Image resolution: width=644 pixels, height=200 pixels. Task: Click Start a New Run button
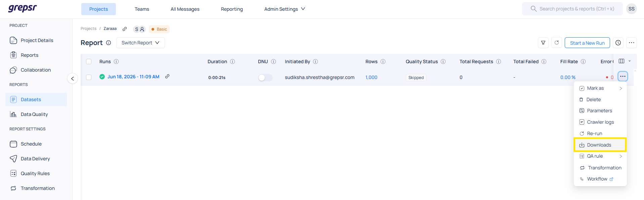tap(587, 43)
